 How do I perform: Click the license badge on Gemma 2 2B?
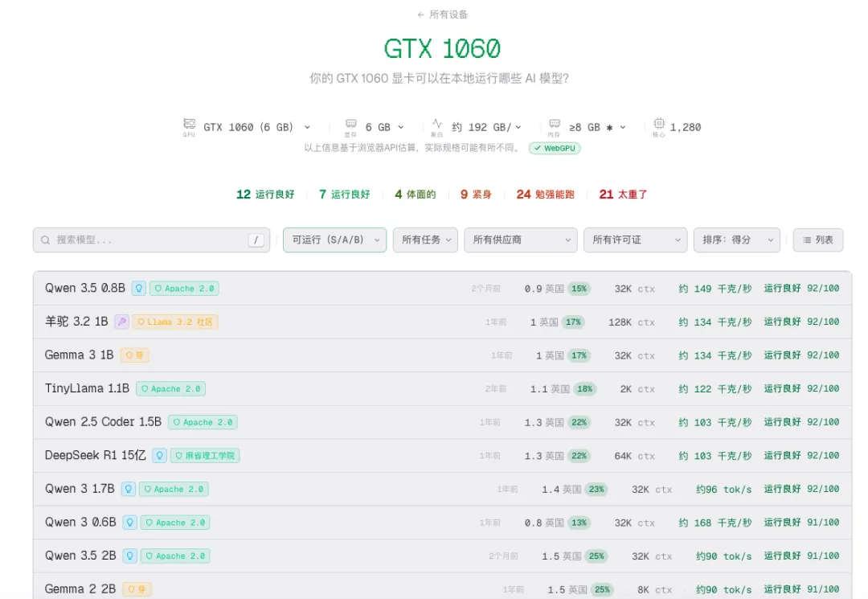pyautogui.click(x=137, y=589)
